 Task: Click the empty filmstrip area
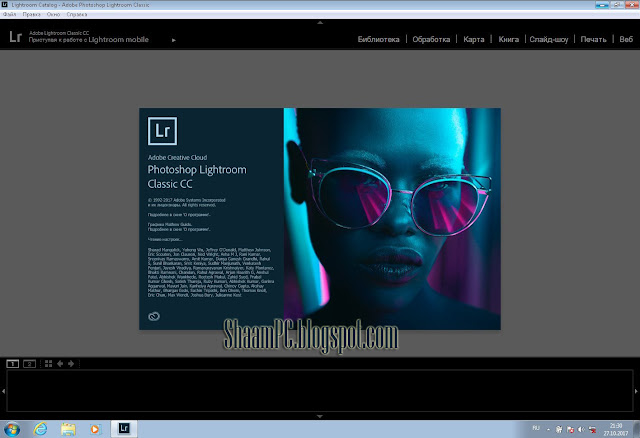point(320,391)
